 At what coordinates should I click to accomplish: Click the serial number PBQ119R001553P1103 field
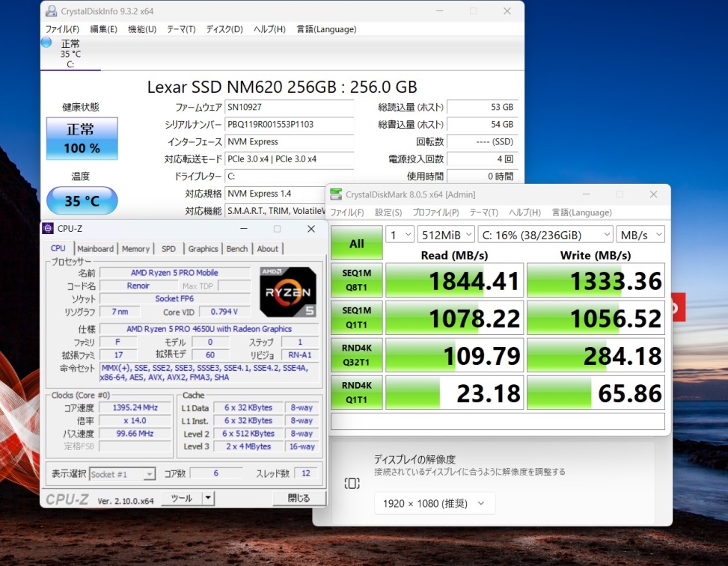289,124
